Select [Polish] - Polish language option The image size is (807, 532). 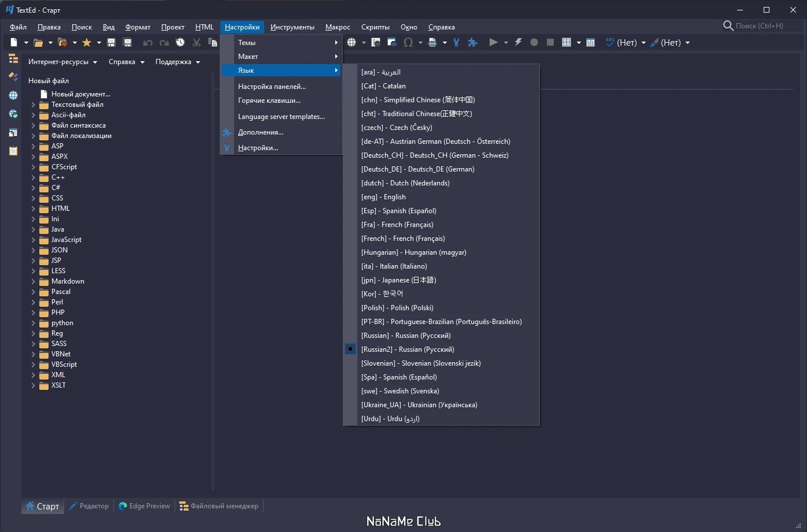click(x=442, y=307)
